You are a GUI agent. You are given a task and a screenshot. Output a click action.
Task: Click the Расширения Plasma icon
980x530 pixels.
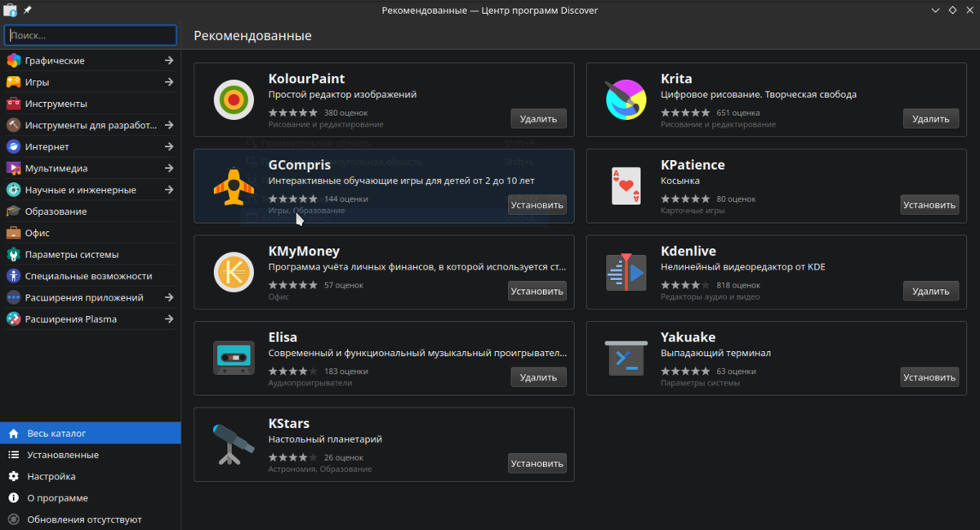click(x=13, y=318)
